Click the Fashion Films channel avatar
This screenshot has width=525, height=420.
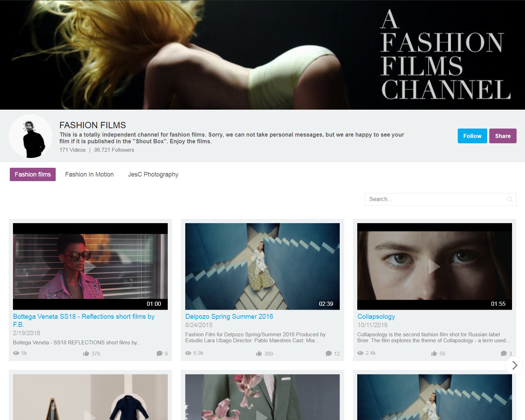31,136
